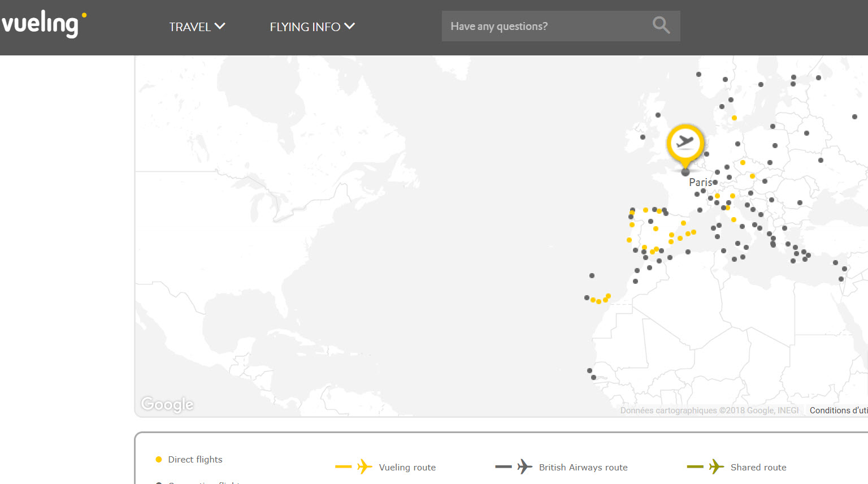Open the map's Conditions d'utilisation link
868x484 pixels.
(838, 410)
